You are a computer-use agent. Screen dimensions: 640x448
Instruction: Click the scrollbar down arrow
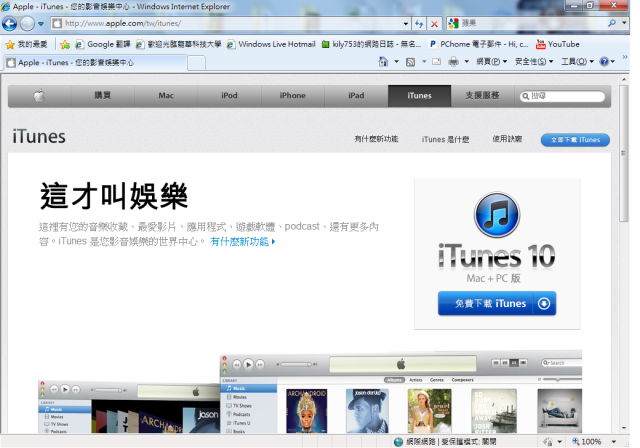tap(624, 428)
